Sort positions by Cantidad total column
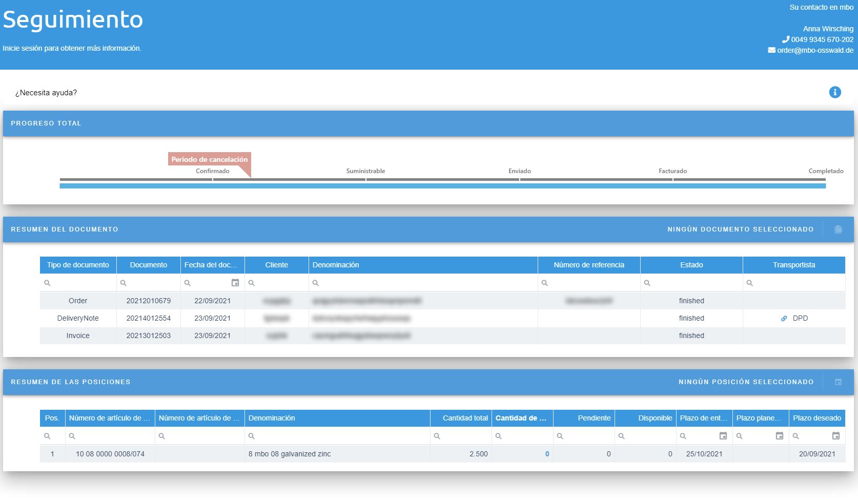 pyautogui.click(x=465, y=418)
